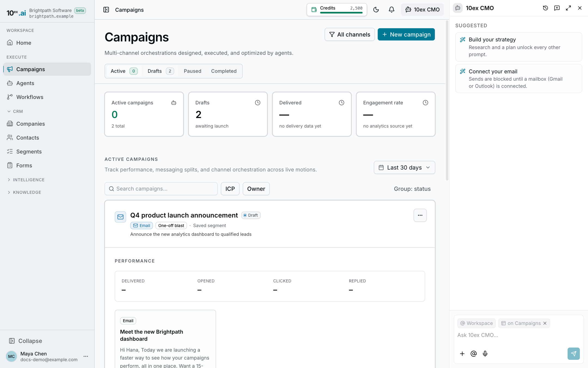Open the 10ex CMO button in top bar
This screenshot has width=588, height=368.
pyautogui.click(x=422, y=10)
